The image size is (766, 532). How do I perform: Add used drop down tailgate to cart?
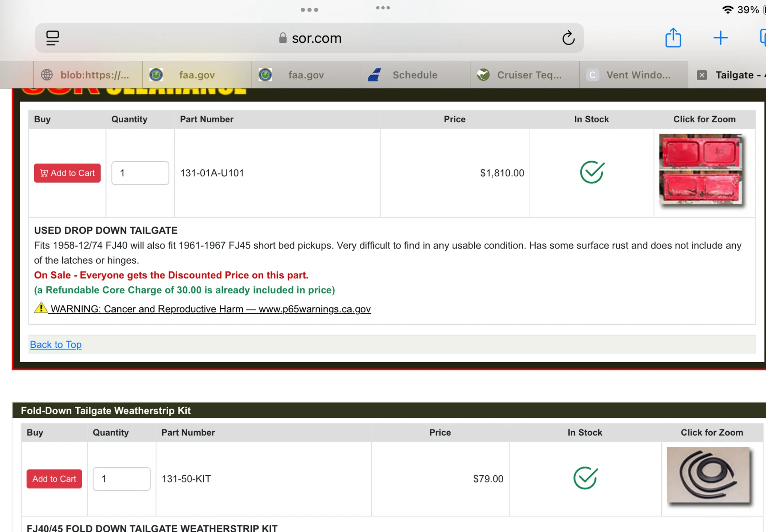(67, 173)
